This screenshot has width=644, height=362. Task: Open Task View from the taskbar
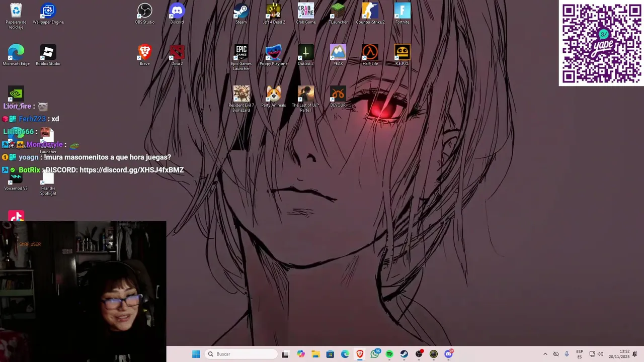point(285,354)
